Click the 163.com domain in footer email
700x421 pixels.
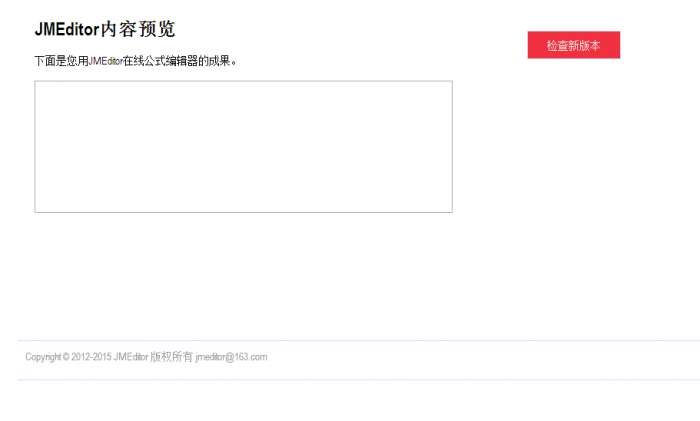[251, 357]
